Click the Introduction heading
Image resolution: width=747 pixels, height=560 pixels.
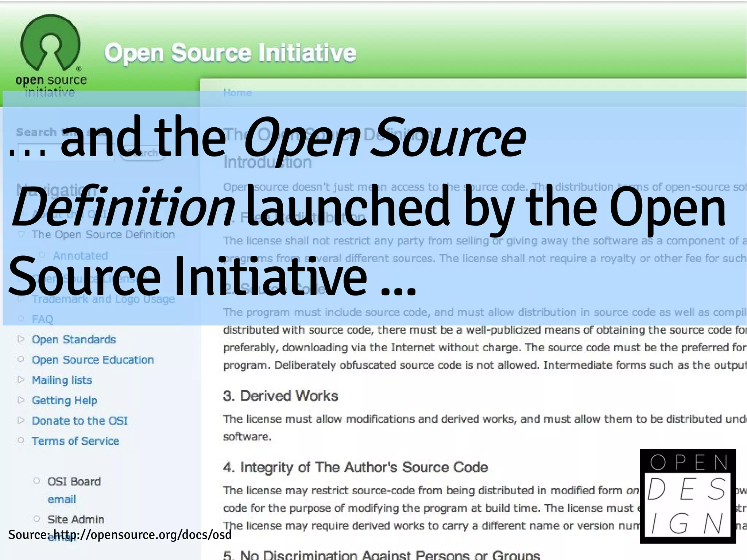(267, 162)
